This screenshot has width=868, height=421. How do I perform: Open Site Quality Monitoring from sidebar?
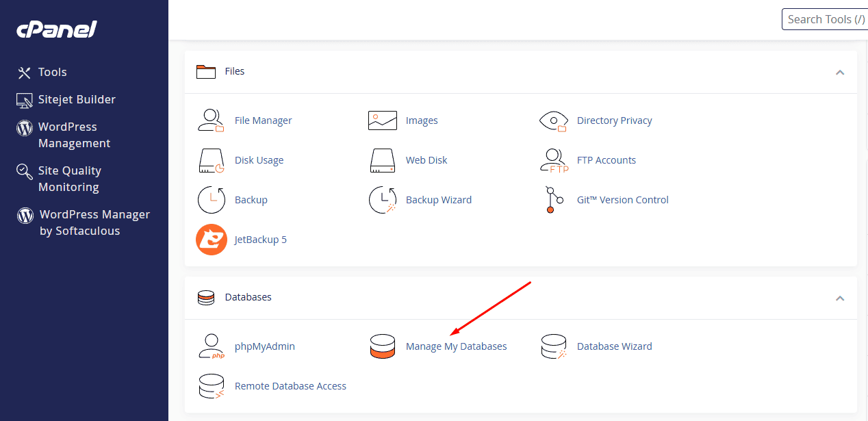70,179
